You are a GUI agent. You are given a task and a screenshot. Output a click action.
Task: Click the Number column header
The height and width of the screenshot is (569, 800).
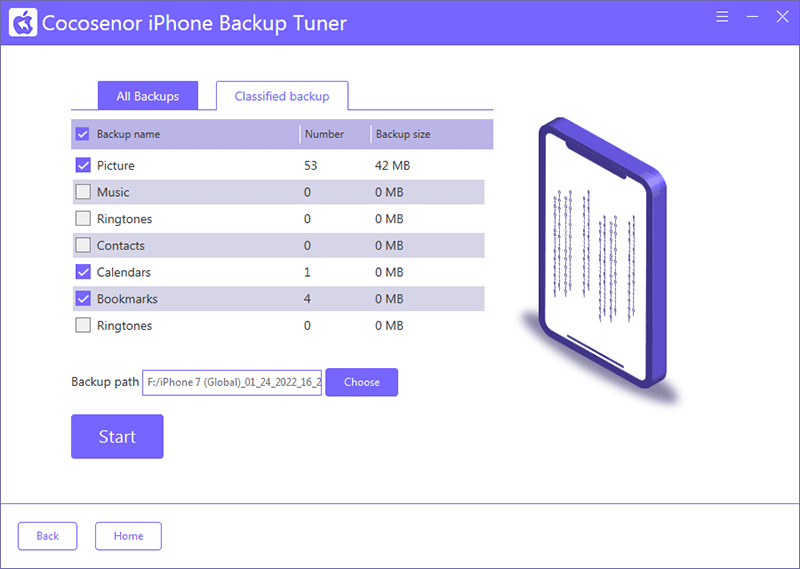pos(324,134)
